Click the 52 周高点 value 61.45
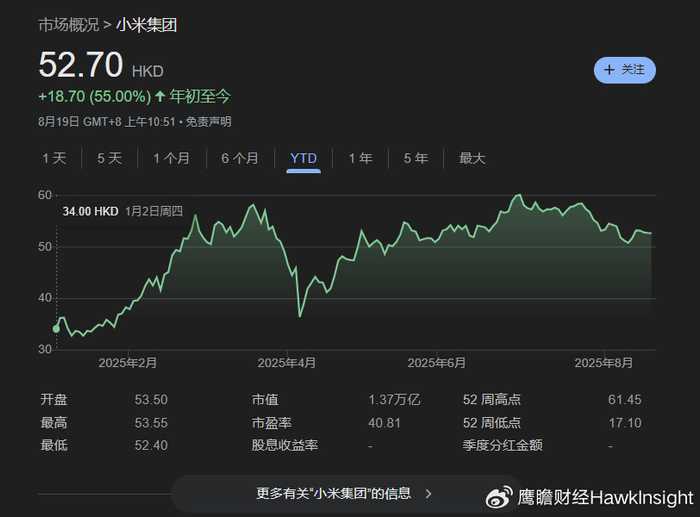Viewport: 700px width, 517px height. tap(625, 400)
